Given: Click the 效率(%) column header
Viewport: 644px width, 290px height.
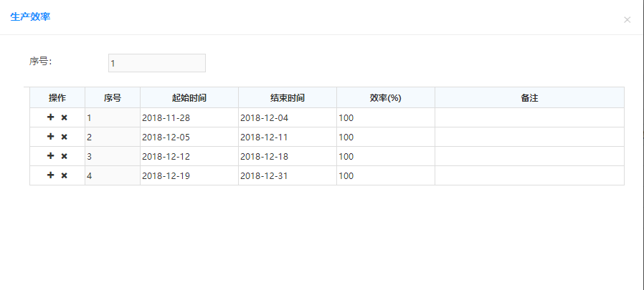Looking at the screenshot, I should (386, 97).
